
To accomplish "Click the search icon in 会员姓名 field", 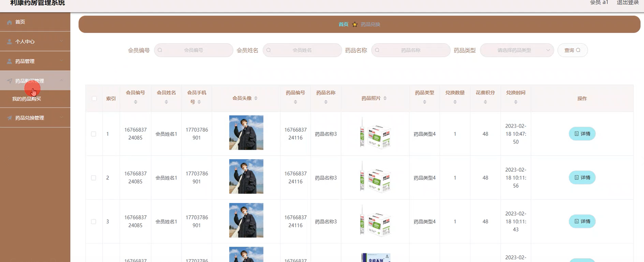I will [268, 50].
